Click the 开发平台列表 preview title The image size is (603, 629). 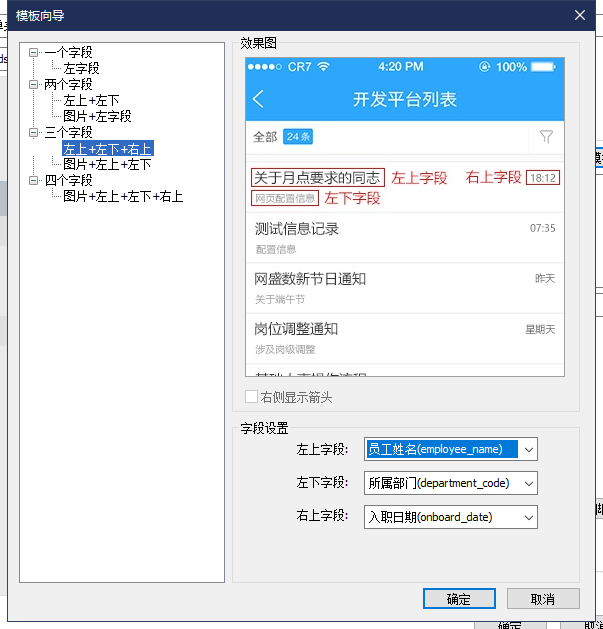(x=404, y=99)
